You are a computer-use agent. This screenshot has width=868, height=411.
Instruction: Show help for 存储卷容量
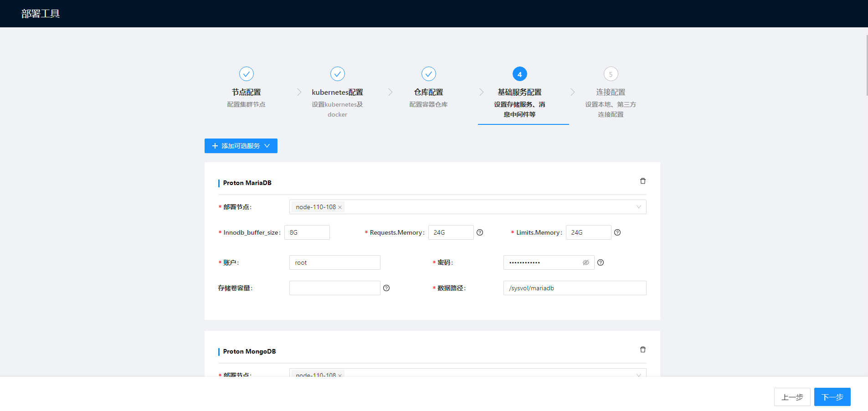[x=386, y=288]
